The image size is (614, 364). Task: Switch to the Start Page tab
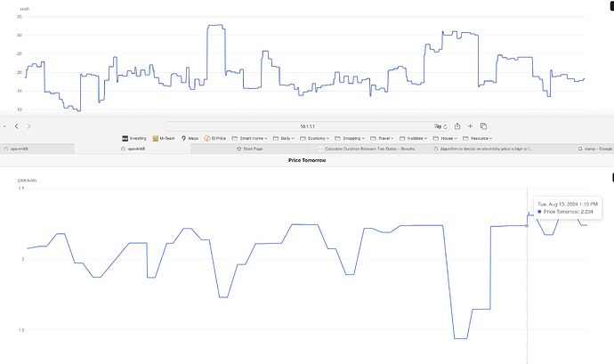tap(249, 149)
